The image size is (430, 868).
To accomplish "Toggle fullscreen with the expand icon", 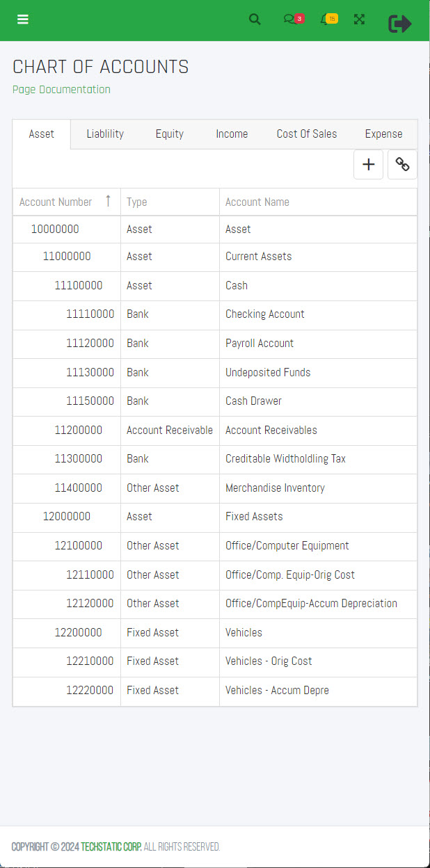I will click(359, 19).
